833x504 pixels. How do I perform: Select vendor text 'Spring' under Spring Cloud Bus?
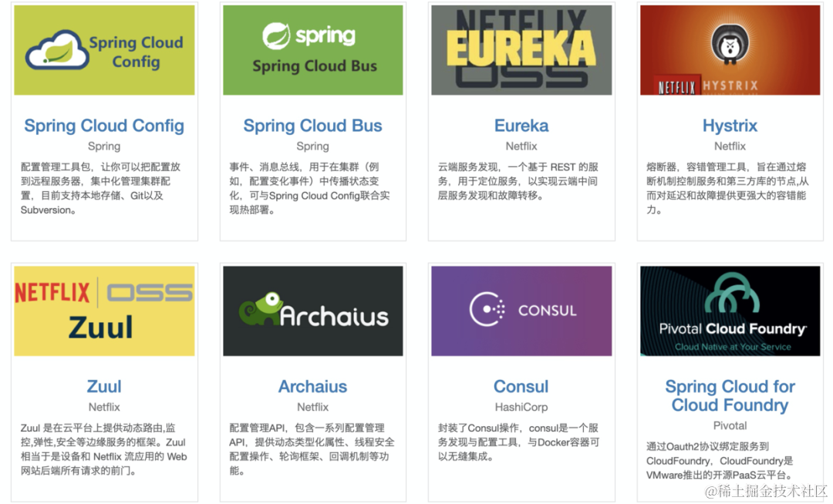coord(313,146)
